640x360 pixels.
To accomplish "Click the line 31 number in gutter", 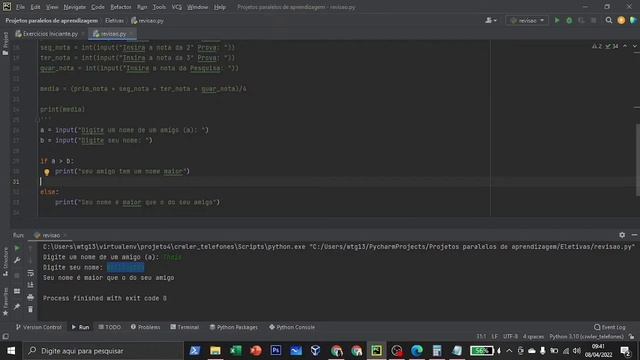I will [x=16, y=182].
